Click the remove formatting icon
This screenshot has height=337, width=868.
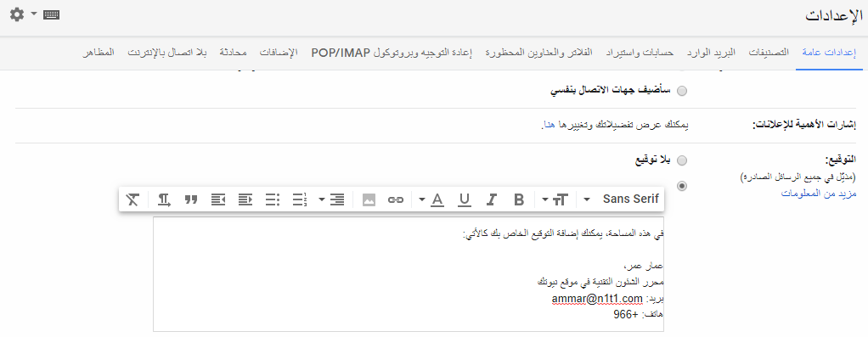tap(132, 199)
